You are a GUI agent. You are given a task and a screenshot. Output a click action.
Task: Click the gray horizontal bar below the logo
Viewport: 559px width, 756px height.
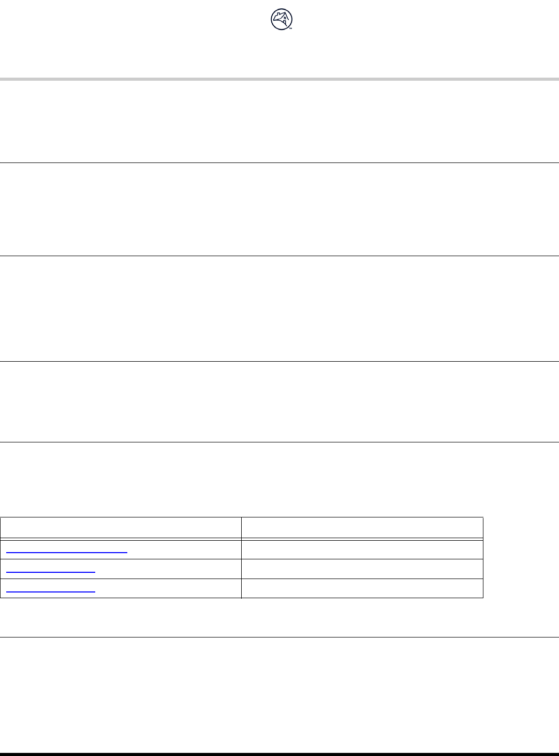pos(279,79)
